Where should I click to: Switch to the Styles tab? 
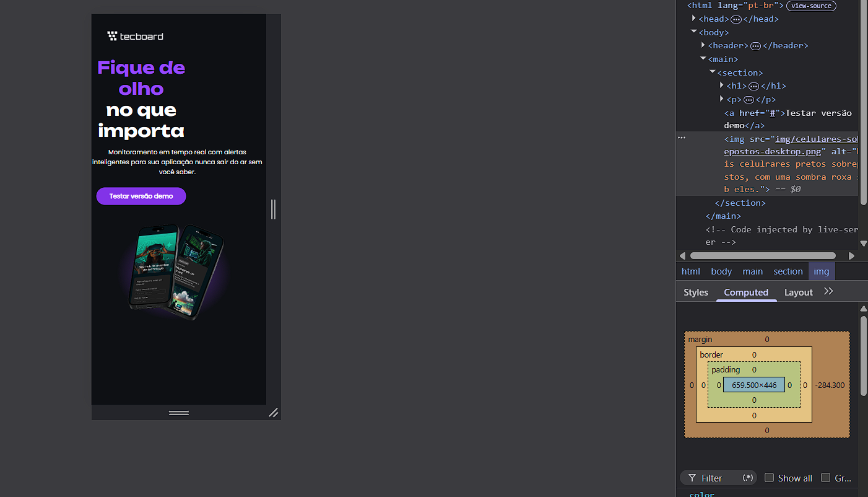[696, 292]
